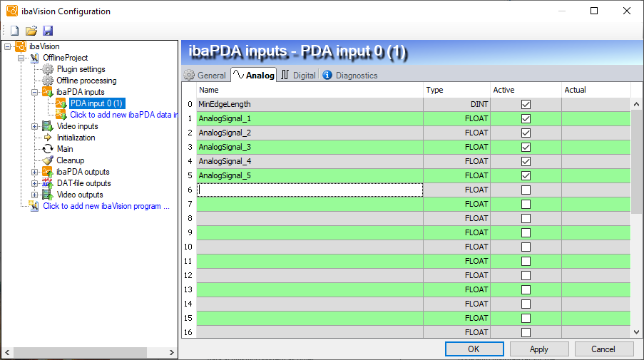
Task: Collapse the ibaPDA inputs node
Action: coord(34,92)
